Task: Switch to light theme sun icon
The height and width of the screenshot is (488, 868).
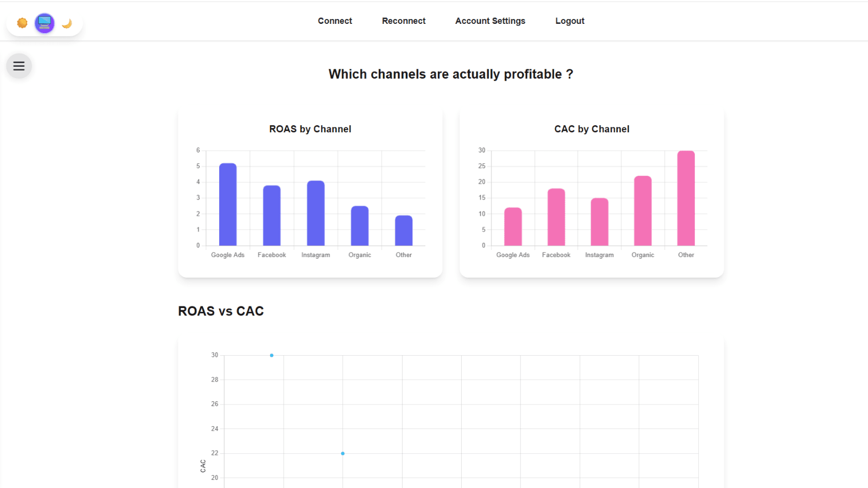Action: click(22, 23)
